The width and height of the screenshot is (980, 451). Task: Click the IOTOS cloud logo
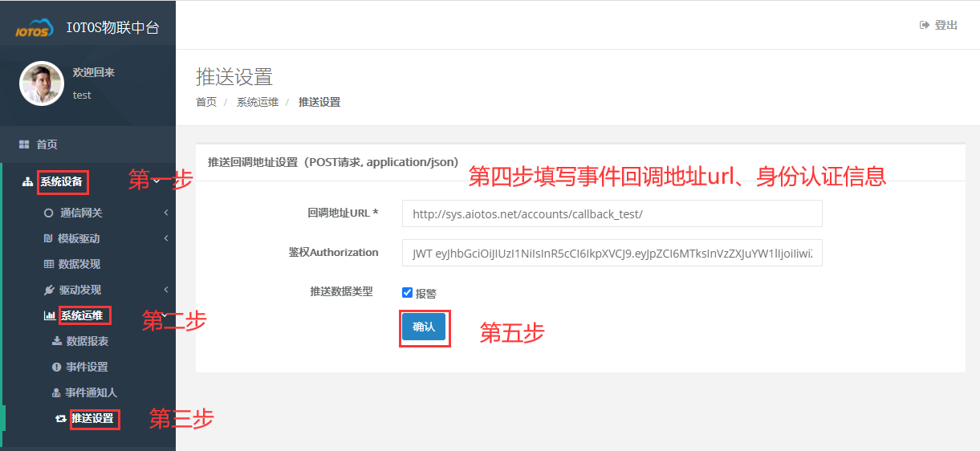tap(35, 29)
